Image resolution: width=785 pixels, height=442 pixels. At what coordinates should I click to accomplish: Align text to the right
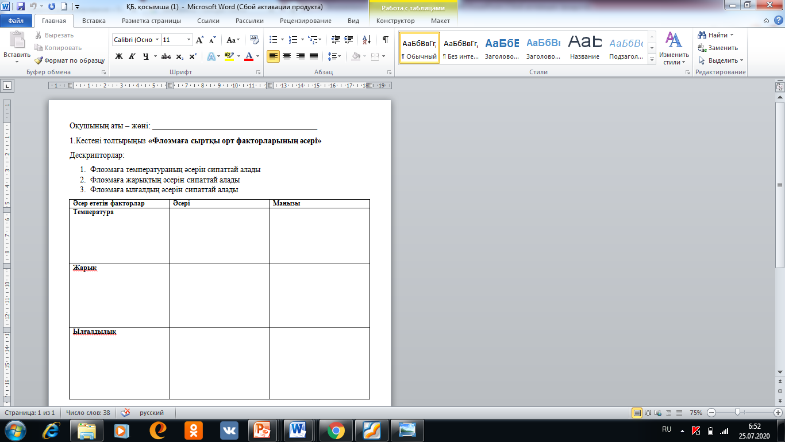coord(300,56)
